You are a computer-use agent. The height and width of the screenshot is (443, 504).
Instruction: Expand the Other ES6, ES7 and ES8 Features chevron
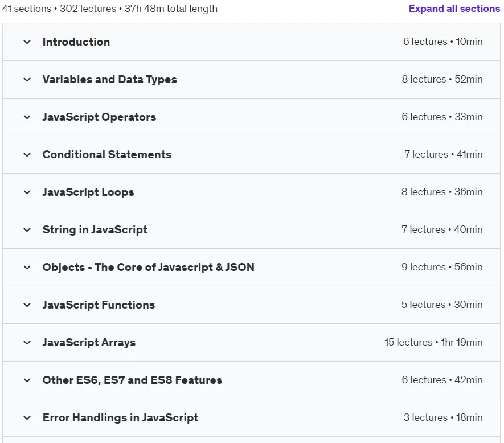(27, 380)
